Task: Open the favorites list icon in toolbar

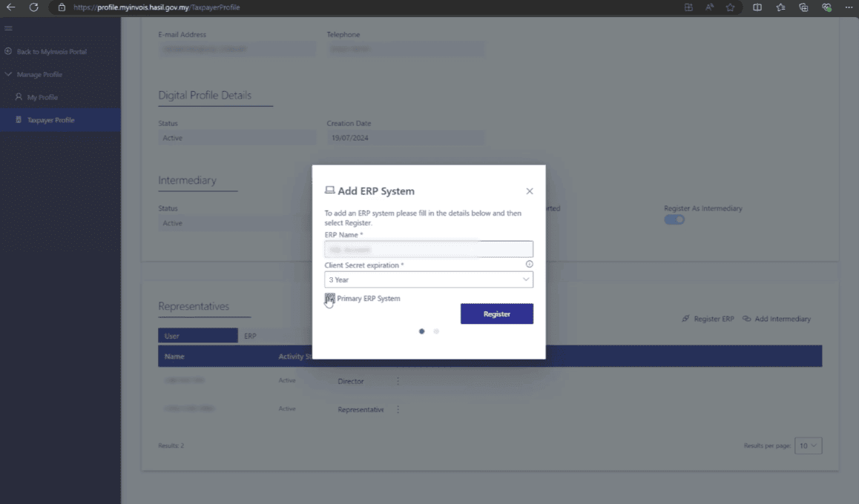Action: point(780,7)
